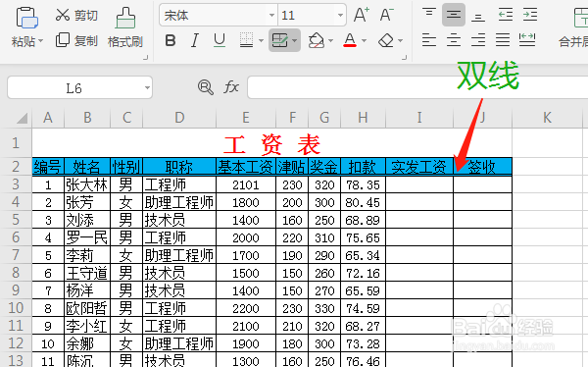The width and height of the screenshot is (588, 367).
Task: Align text to the right
Action: point(478,40)
